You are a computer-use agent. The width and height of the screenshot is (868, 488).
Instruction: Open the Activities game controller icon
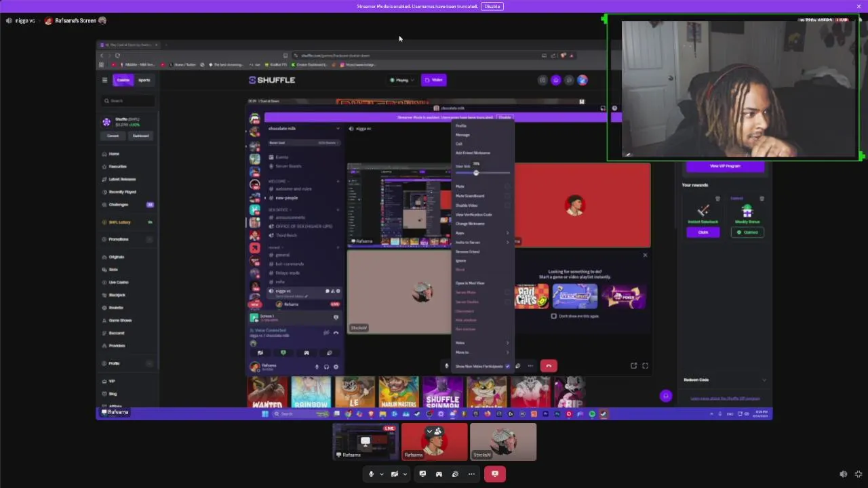pyautogui.click(x=439, y=474)
